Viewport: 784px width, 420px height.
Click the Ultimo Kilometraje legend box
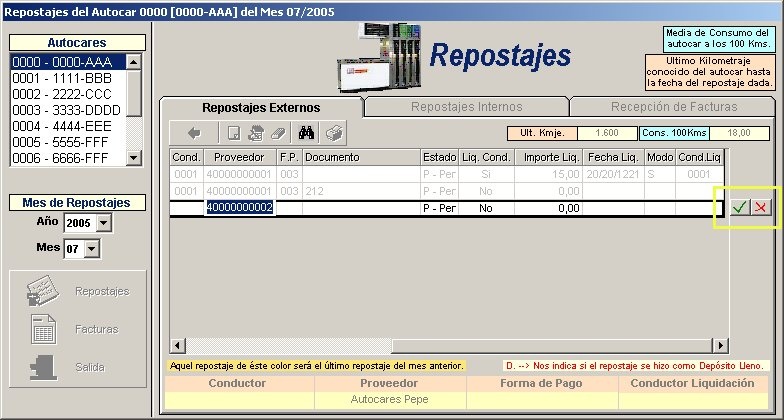point(710,72)
